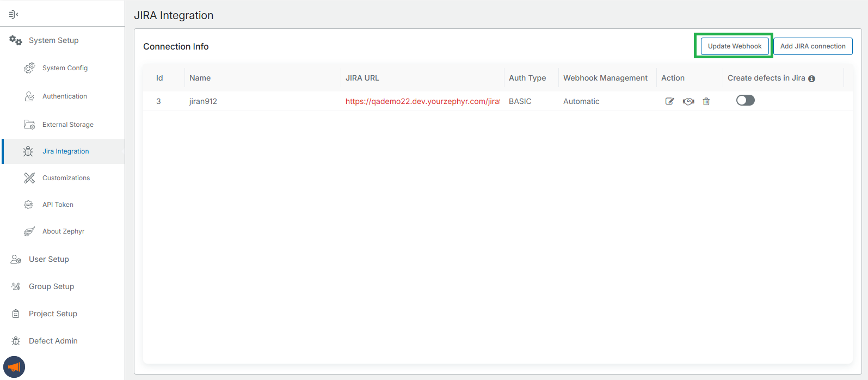Screen dimensions: 868x380
Task: Click the info icon beside Create defects in Jira
Action: [x=811, y=78]
